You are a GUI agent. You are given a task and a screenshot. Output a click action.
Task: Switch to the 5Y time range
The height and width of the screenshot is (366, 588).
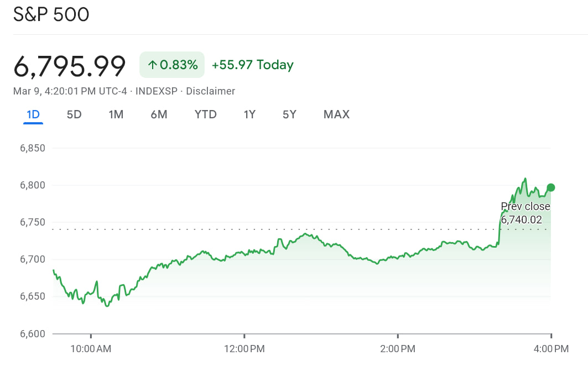pos(289,114)
